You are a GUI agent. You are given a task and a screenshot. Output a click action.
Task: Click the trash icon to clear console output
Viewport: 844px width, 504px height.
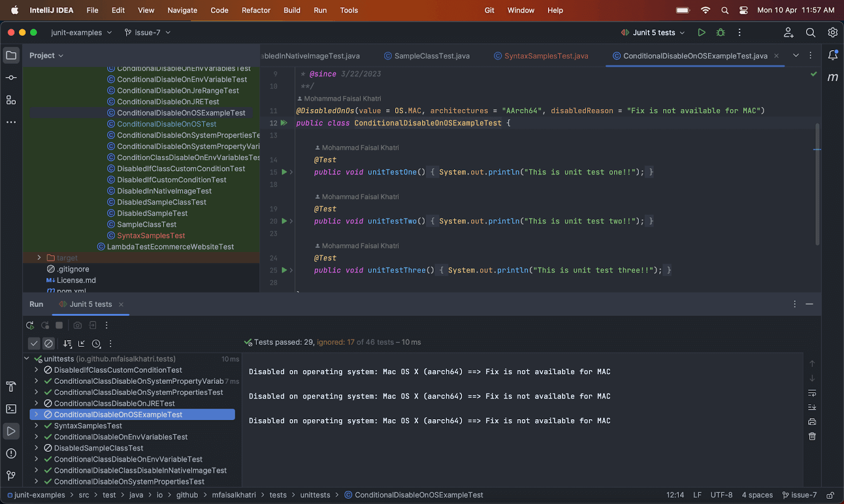click(x=812, y=437)
